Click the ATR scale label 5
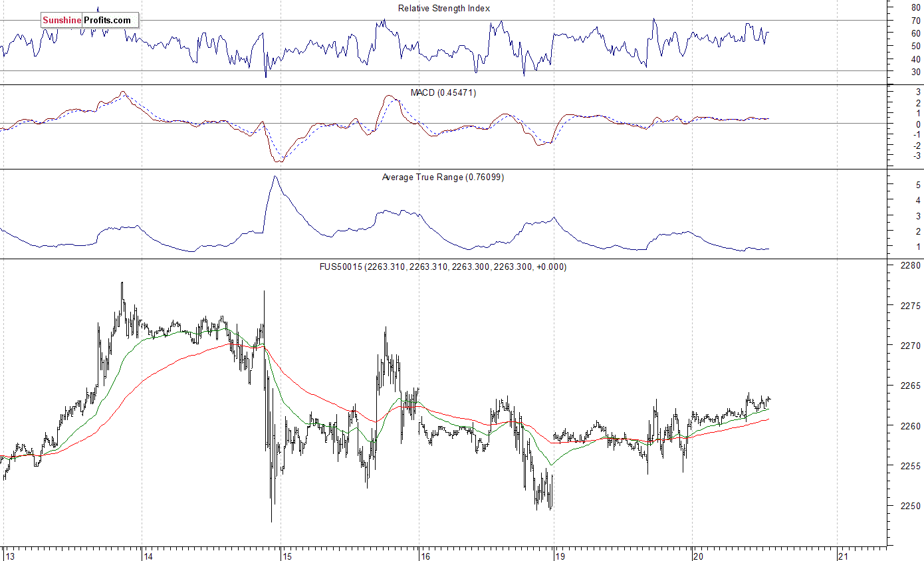 918,185
